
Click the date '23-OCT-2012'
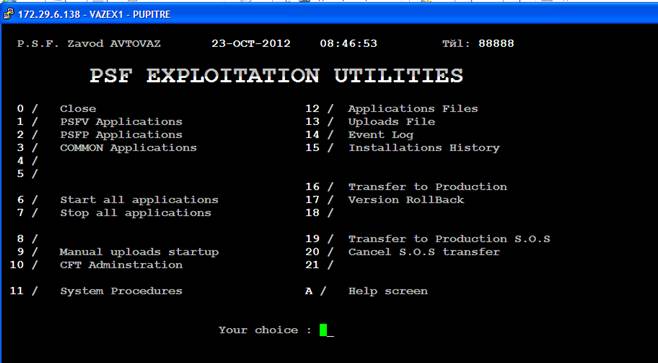[251, 44]
